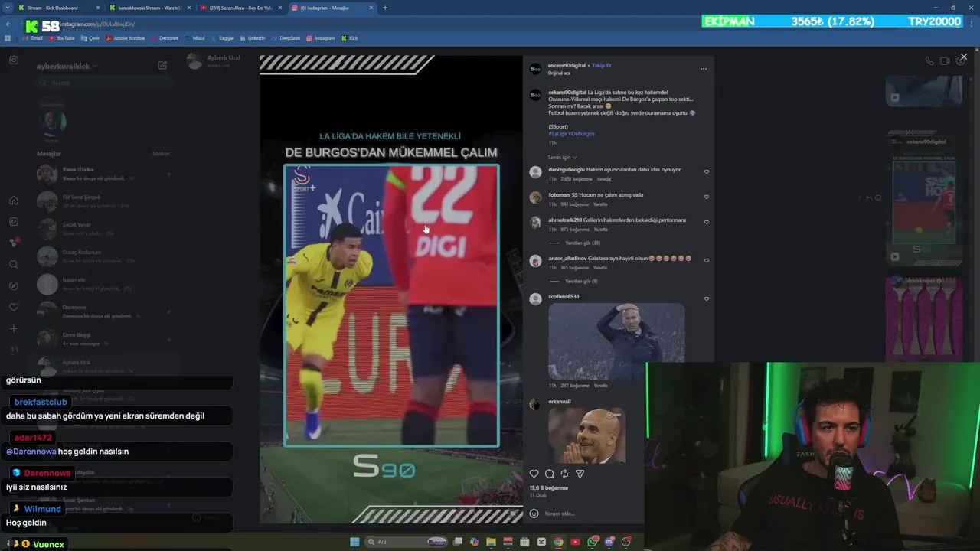Viewport: 980px width, 551px height.
Task: Open the Instagram bookmark in bookmarks bar
Action: [321, 37]
